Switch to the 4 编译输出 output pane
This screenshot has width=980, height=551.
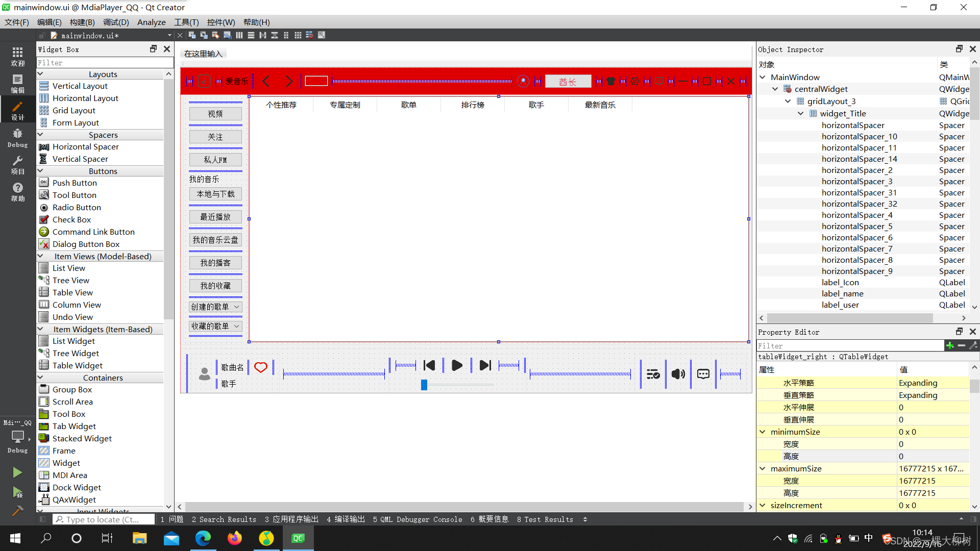pyautogui.click(x=345, y=519)
